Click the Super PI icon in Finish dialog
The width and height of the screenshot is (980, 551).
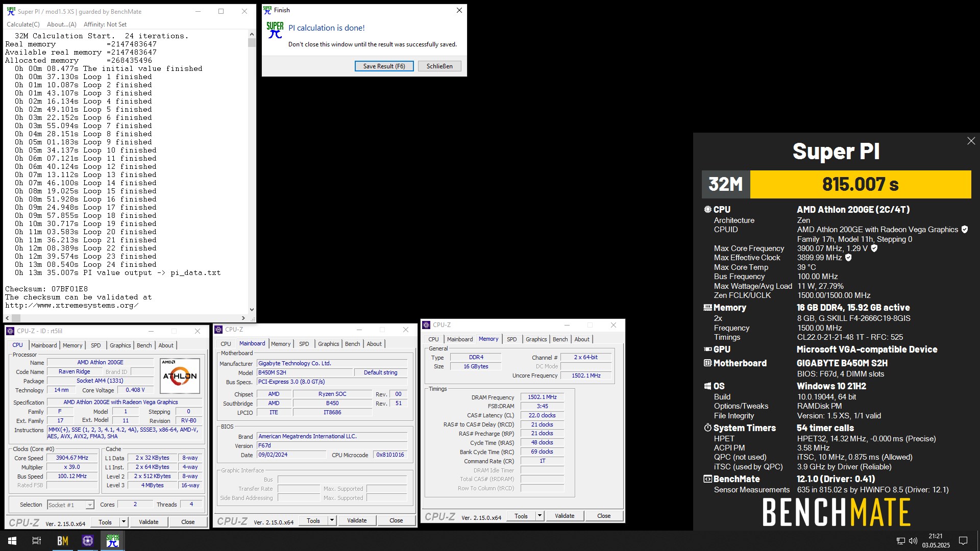pyautogui.click(x=275, y=30)
